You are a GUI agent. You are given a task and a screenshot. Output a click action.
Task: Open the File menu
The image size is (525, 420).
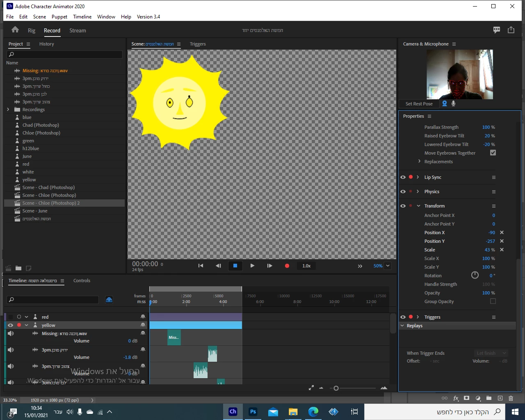(x=10, y=17)
